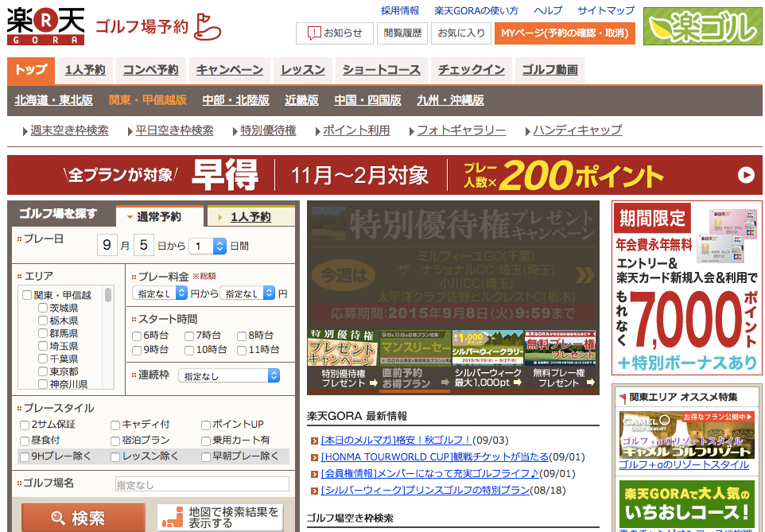Open 楽天GORAの使い方 link
Viewport: 765px width, 532px height.
coord(476,10)
